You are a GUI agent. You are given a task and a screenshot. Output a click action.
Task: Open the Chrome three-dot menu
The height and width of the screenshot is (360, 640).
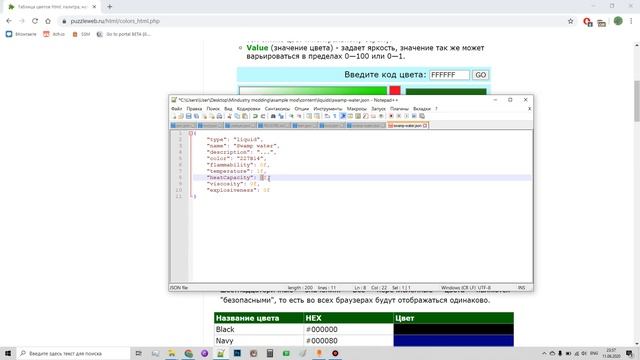(631, 21)
